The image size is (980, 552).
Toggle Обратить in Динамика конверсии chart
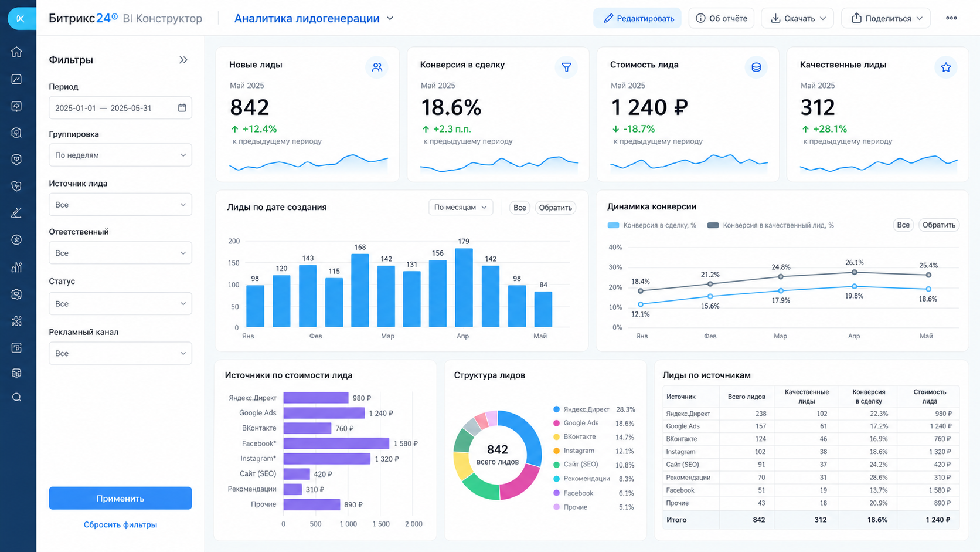tap(938, 225)
